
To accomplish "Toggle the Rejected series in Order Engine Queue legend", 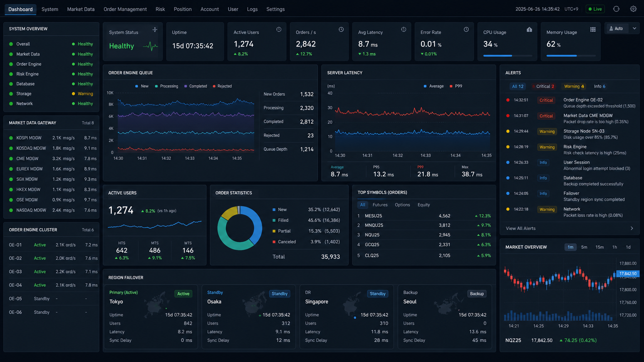I will [222, 86].
